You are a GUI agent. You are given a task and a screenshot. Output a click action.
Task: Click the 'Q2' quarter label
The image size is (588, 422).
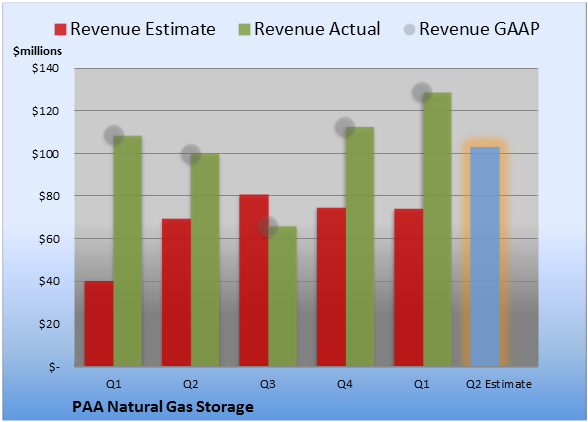tap(190, 384)
